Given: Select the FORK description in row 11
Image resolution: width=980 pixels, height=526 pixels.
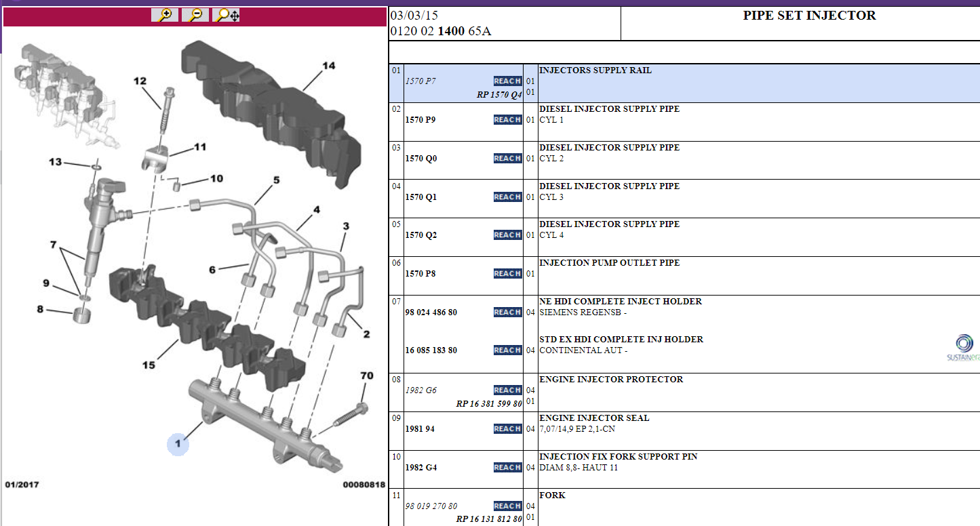Looking at the screenshot, I should pos(552,495).
